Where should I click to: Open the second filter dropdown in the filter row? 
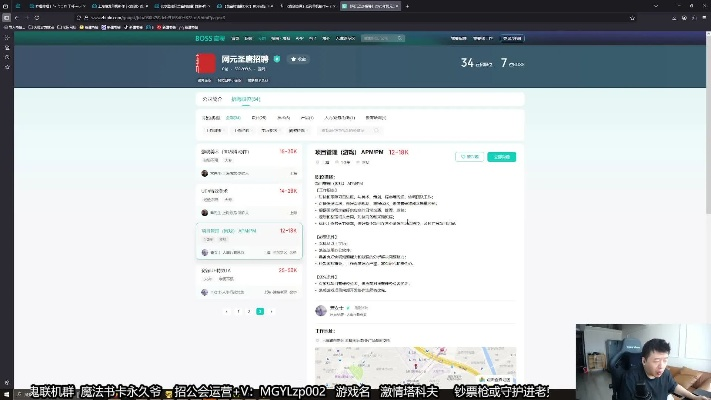coord(242,130)
